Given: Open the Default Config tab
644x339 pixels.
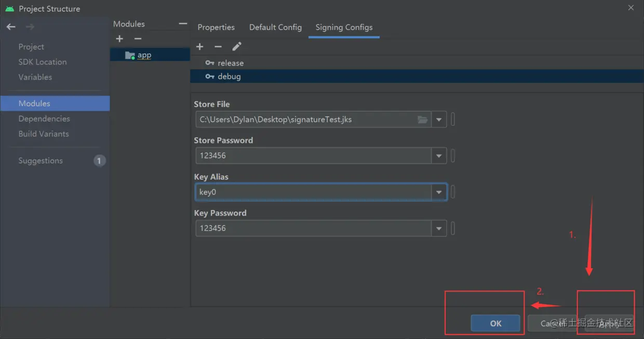Looking at the screenshot, I should [275, 27].
